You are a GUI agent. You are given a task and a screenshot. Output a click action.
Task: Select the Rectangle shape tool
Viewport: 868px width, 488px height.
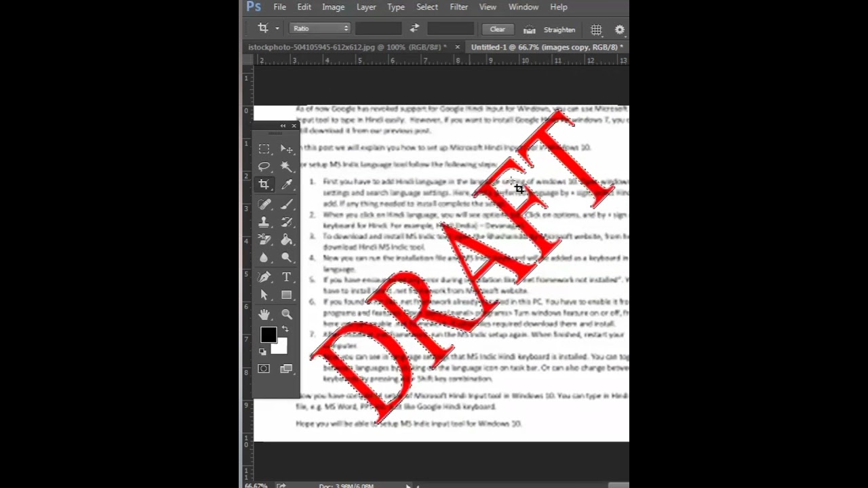click(x=287, y=295)
